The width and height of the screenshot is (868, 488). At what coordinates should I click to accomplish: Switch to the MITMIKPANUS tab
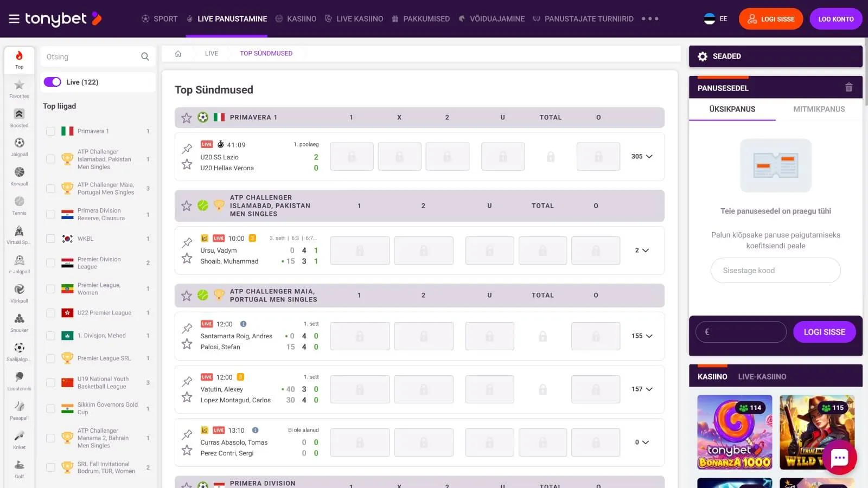click(x=819, y=109)
